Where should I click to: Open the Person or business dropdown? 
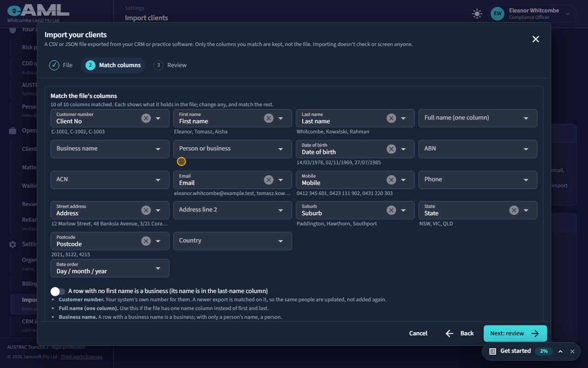232,149
